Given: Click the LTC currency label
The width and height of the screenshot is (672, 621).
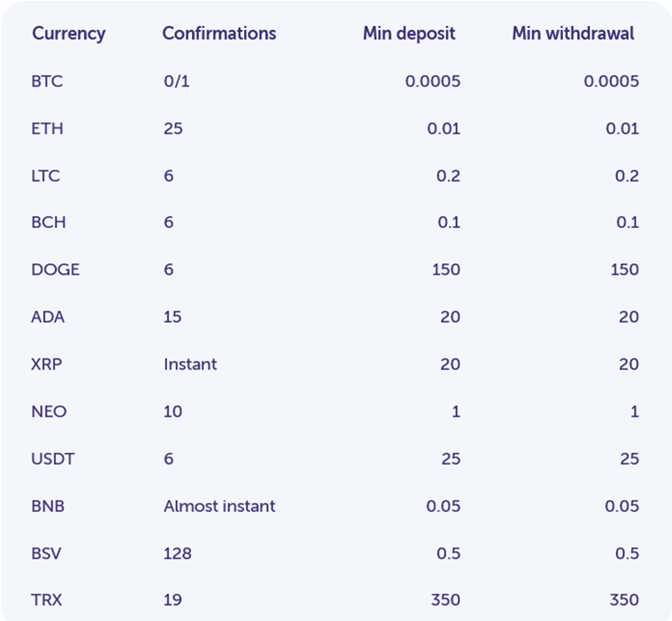Looking at the screenshot, I should pos(46,176).
